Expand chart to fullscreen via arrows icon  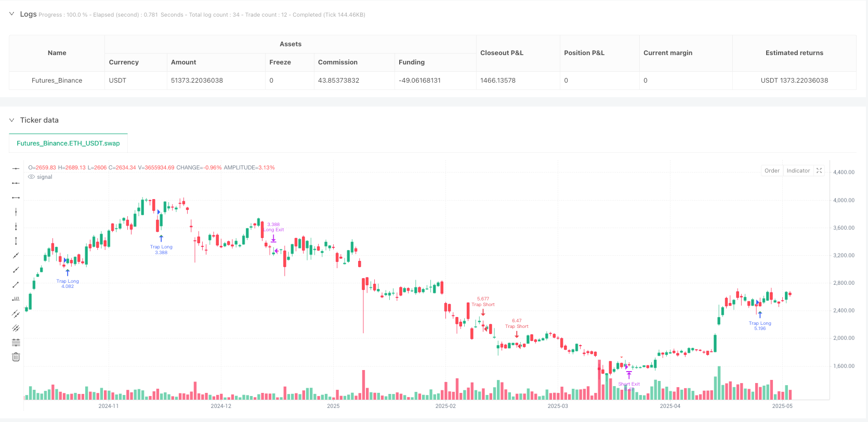819,170
